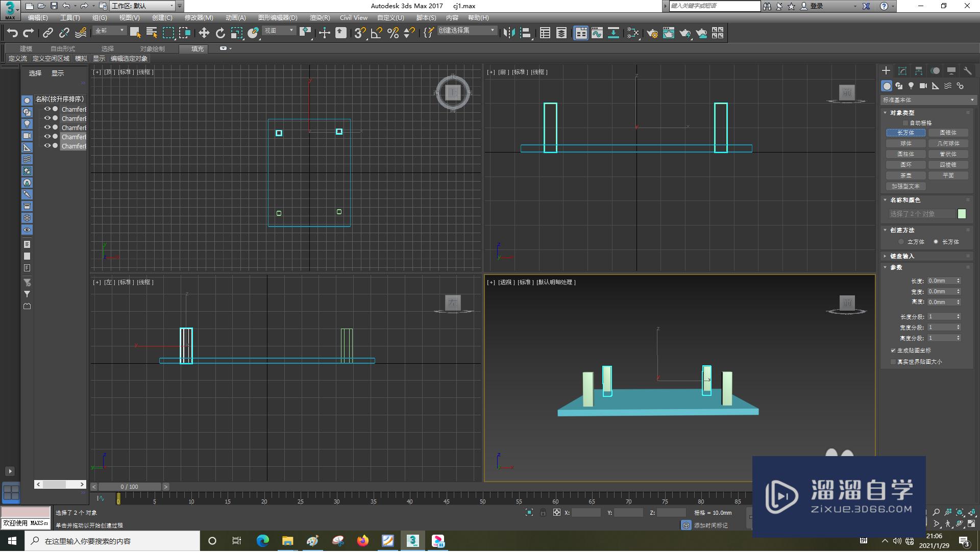Select the Cameras category icon in Create panel
Viewport: 980px width, 552px height.
tap(923, 86)
